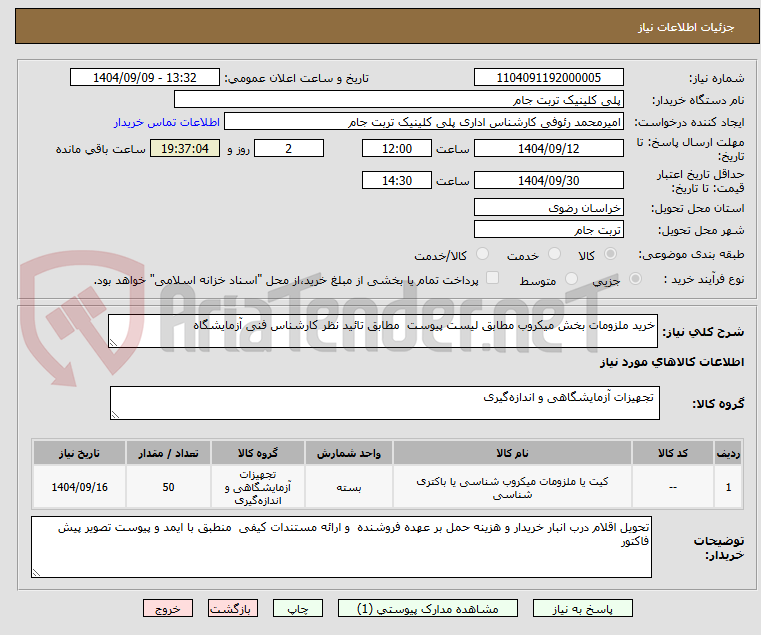Click the 'پاسخ به نیاز' button

click(582, 608)
